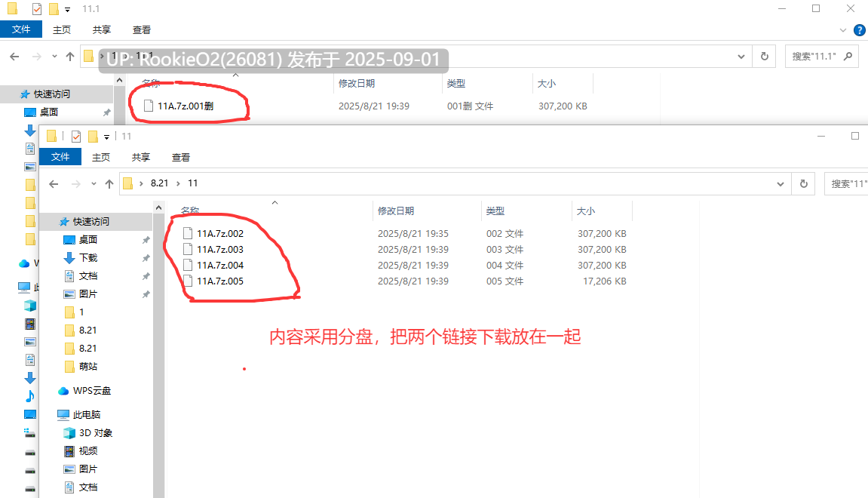Sort by 类型 in the 11 window
This screenshot has height=498, width=868.
coord(495,211)
